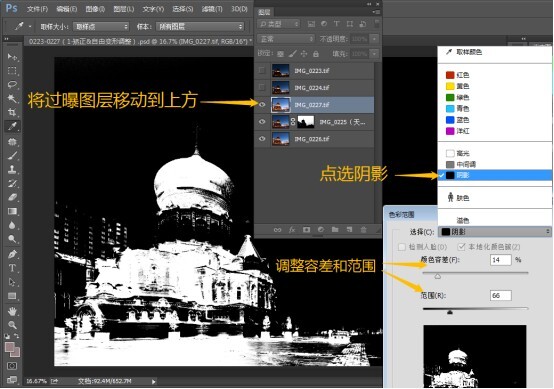This screenshot has width=554, height=389.
Task: Select the Horizontal Type tool
Action: tap(12, 268)
